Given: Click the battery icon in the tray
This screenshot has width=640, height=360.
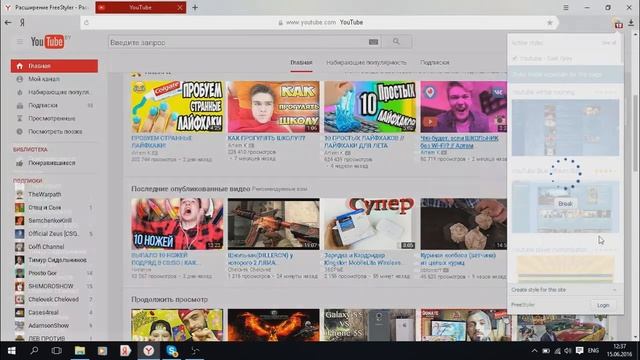Looking at the screenshot, I should click(546, 351).
